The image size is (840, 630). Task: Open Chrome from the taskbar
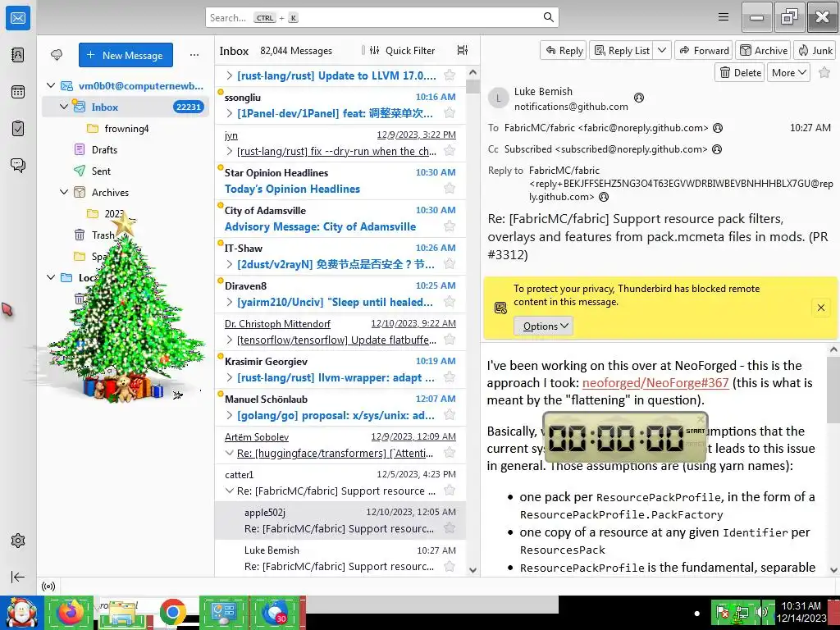(x=172, y=612)
